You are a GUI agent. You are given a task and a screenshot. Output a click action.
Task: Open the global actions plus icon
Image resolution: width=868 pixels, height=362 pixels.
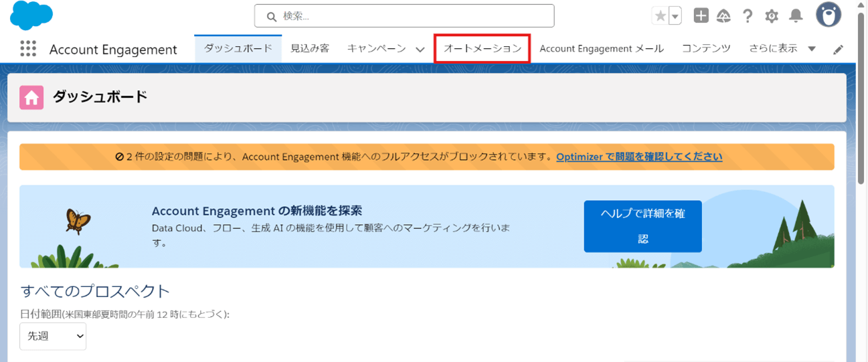click(701, 16)
